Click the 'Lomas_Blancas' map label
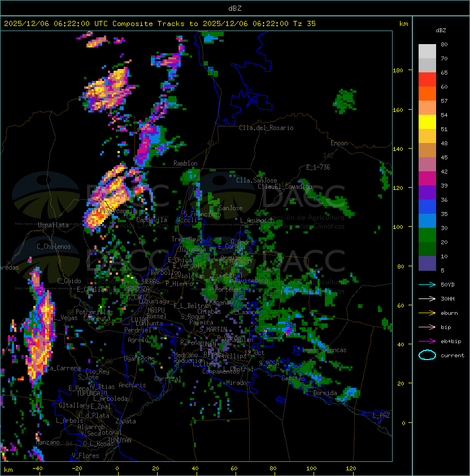Viewport: 470px width, 476px height. pos(324,350)
